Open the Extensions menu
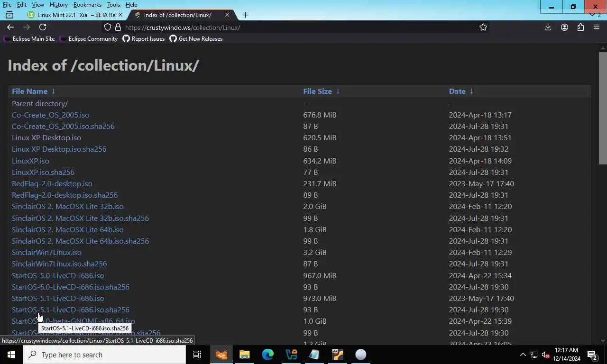Image resolution: width=607 pixels, height=364 pixels. (x=580, y=27)
